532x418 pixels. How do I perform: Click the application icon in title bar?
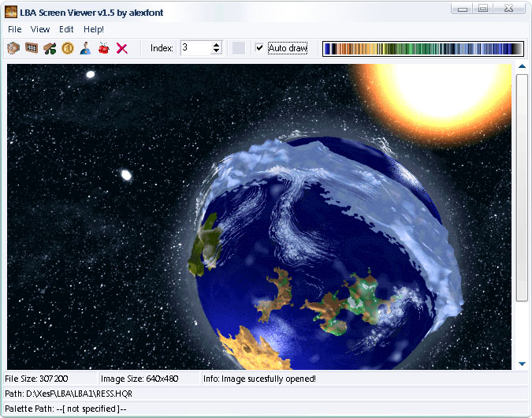(11, 12)
